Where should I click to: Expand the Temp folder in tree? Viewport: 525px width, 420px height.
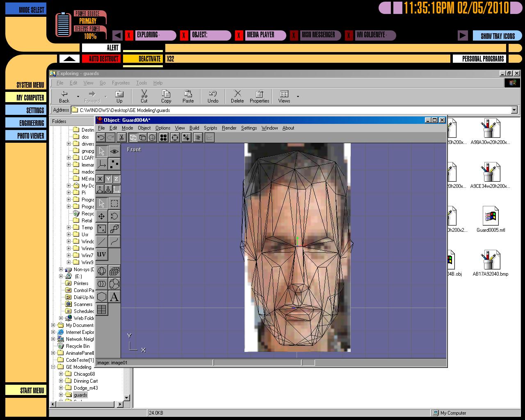click(69, 228)
